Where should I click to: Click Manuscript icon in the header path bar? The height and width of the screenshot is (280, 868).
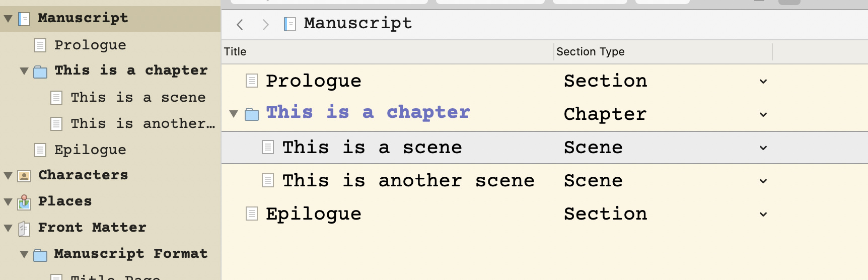point(290,24)
